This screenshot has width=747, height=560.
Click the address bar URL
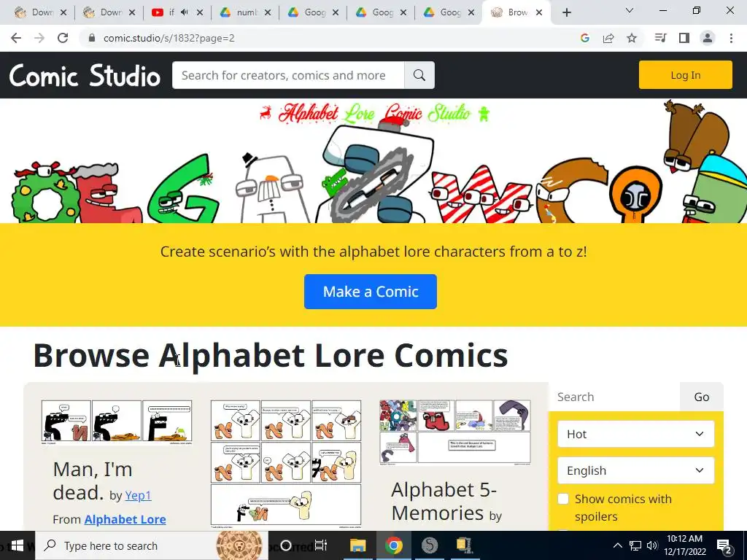(169, 38)
